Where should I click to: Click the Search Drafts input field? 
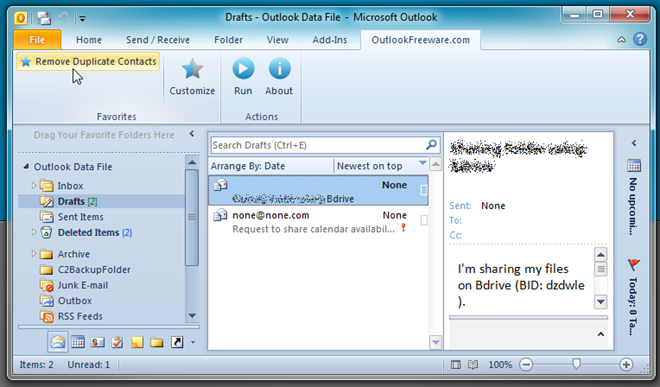[318, 145]
